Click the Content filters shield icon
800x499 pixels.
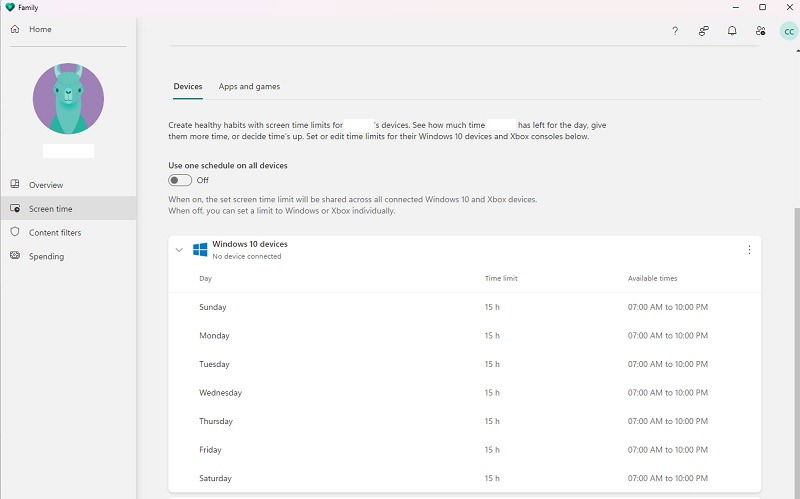pyautogui.click(x=15, y=232)
